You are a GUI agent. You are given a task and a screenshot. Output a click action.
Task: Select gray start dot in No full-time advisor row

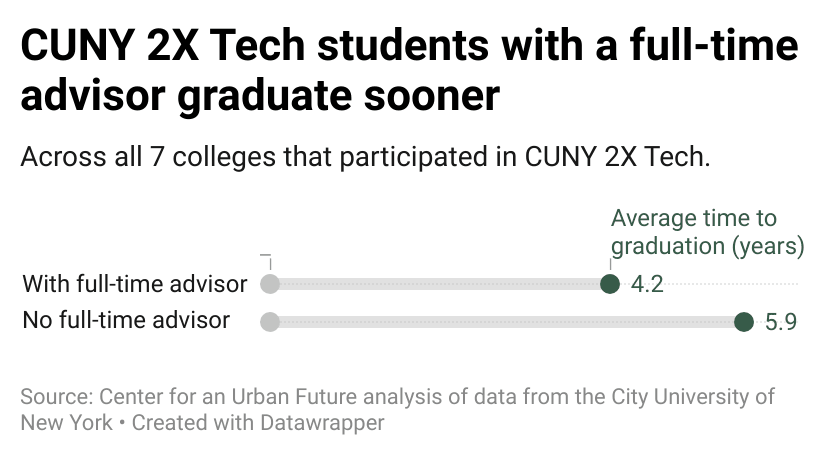pyautogui.click(x=269, y=321)
